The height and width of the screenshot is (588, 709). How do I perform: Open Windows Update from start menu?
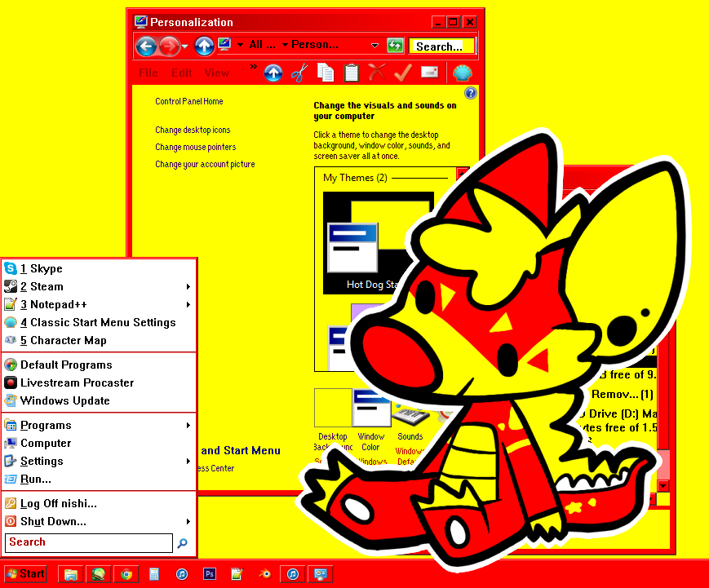coord(100,401)
